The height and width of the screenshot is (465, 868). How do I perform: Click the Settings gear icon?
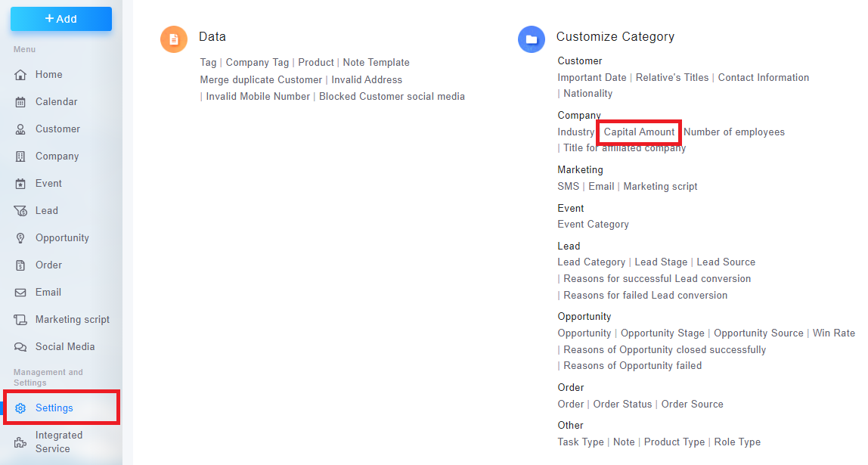pos(20,408)
